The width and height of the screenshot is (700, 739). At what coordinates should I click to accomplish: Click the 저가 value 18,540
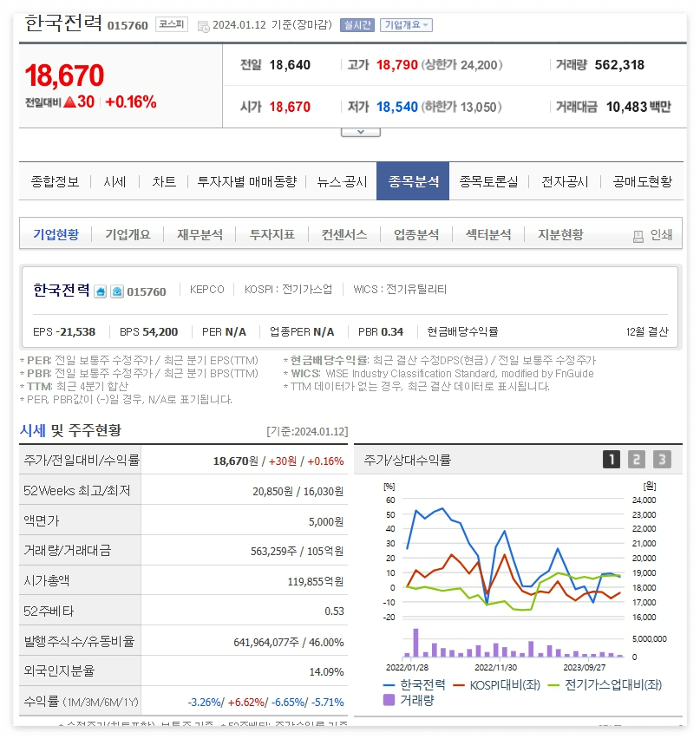coord(397,107)
